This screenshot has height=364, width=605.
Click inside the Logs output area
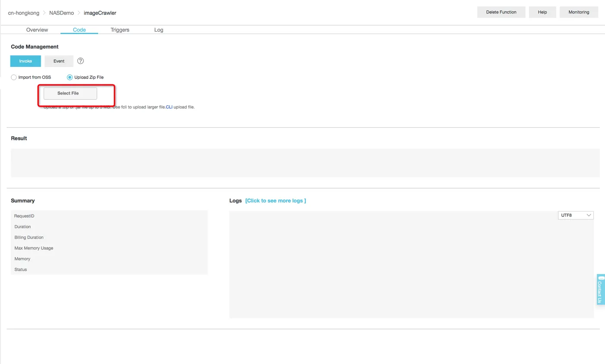411,264
